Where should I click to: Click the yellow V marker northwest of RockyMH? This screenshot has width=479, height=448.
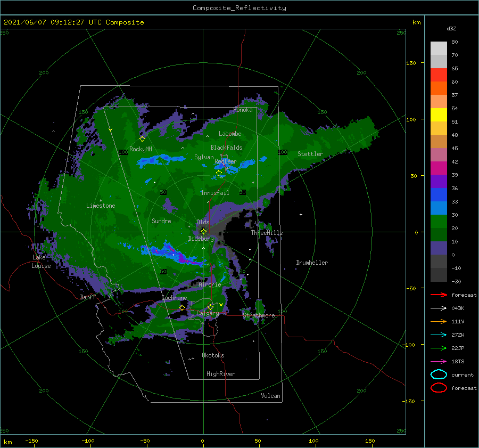pos(110,131)
